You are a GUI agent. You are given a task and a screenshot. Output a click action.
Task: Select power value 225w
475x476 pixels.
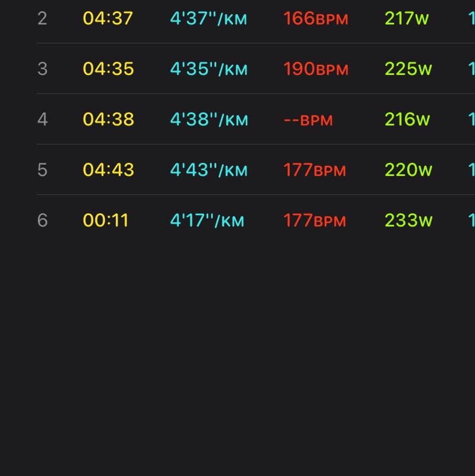point(408,69)
